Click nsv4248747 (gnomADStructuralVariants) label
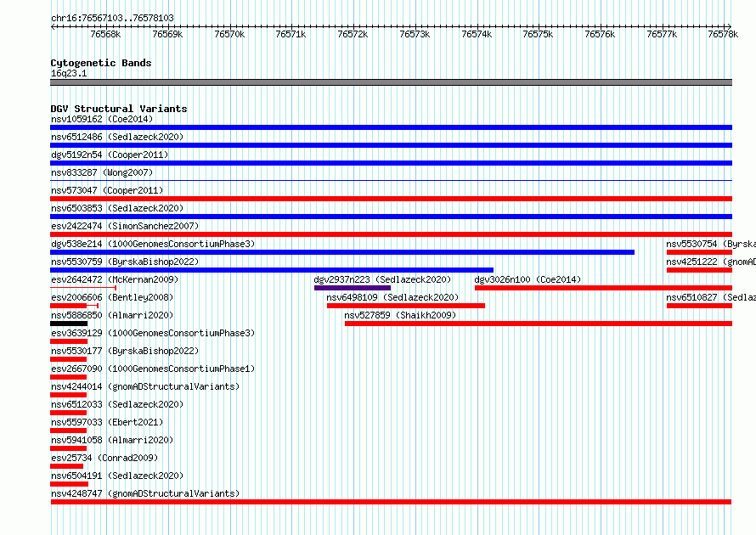 pos(145,493)
